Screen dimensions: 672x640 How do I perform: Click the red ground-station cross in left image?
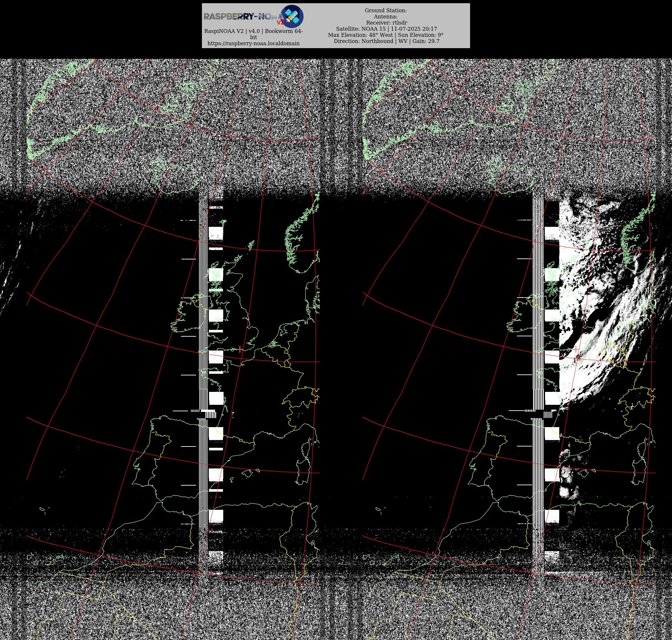240,349
